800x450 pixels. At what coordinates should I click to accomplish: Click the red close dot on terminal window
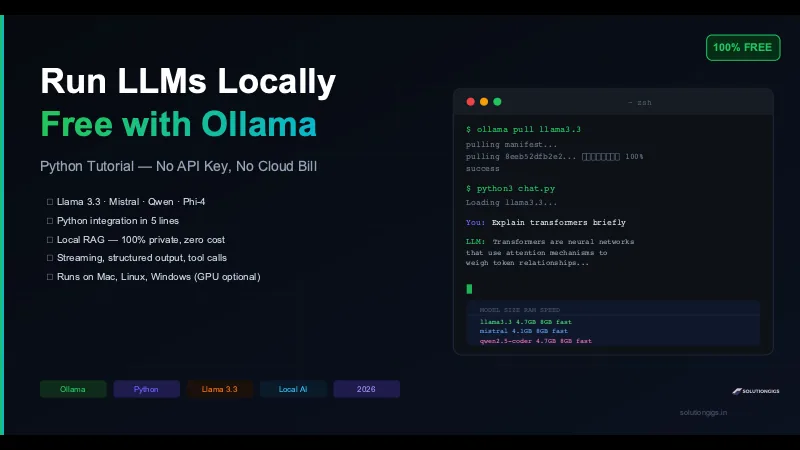pos(470,102)
